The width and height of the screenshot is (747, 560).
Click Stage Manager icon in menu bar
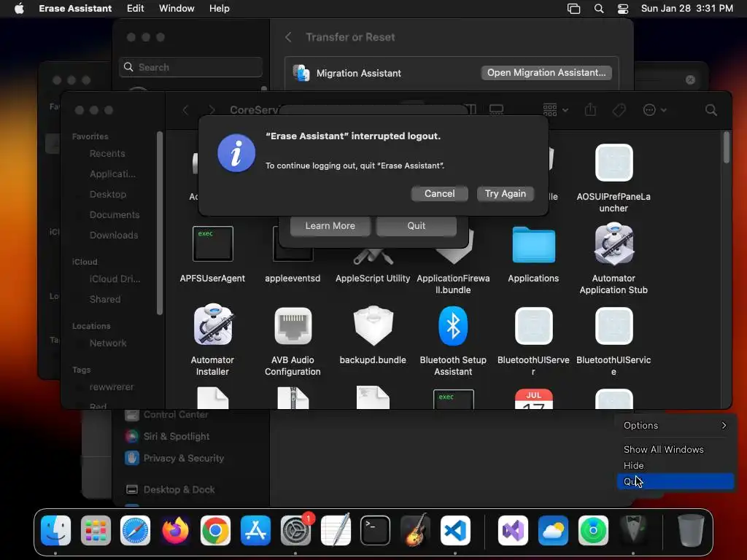pyautogui.click(x=573, y=9)
